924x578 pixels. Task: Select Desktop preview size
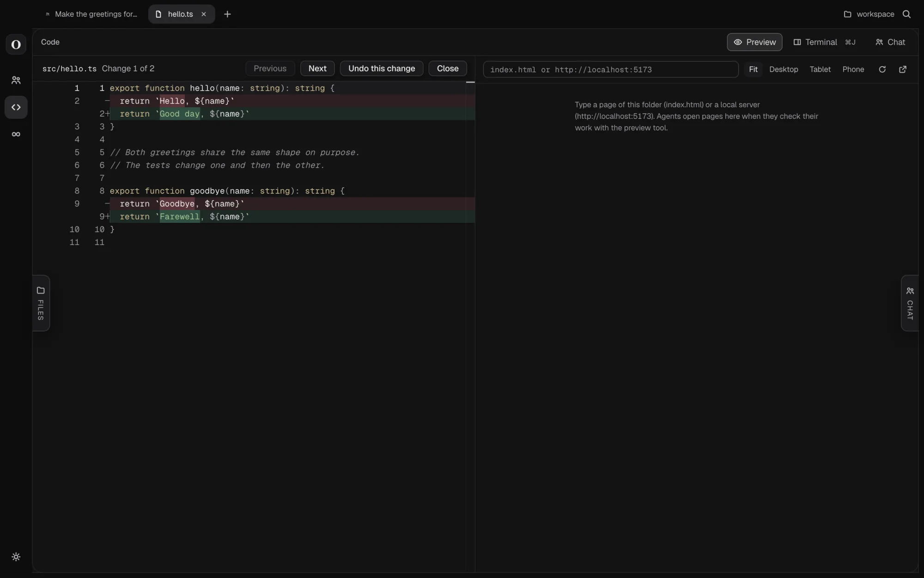[x=784, y=69]
